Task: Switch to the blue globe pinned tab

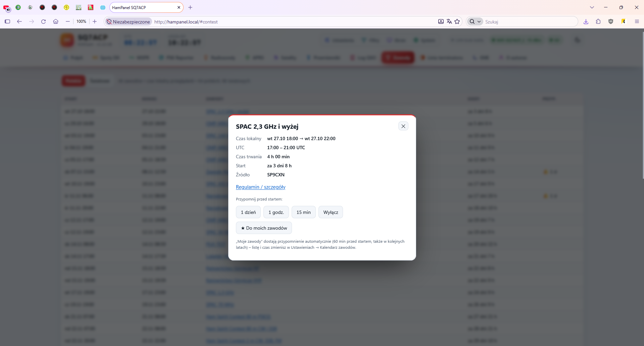Action: 103,7
